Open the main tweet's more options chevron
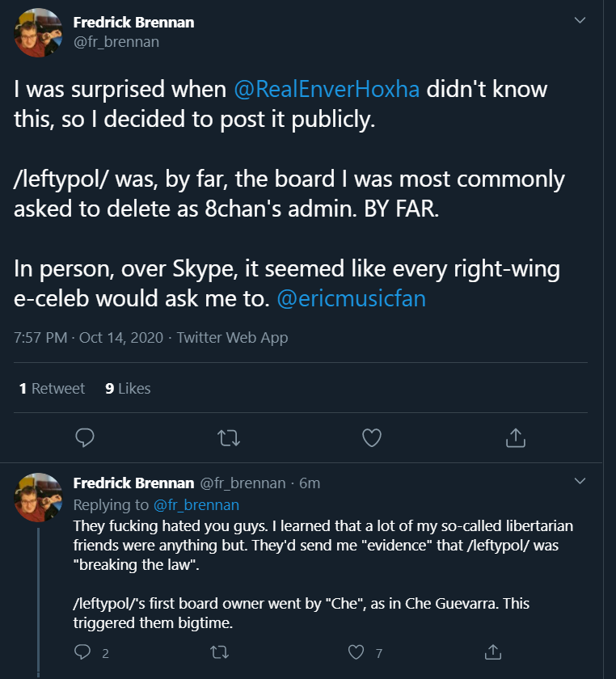616x679 pixels. (580, 20)
